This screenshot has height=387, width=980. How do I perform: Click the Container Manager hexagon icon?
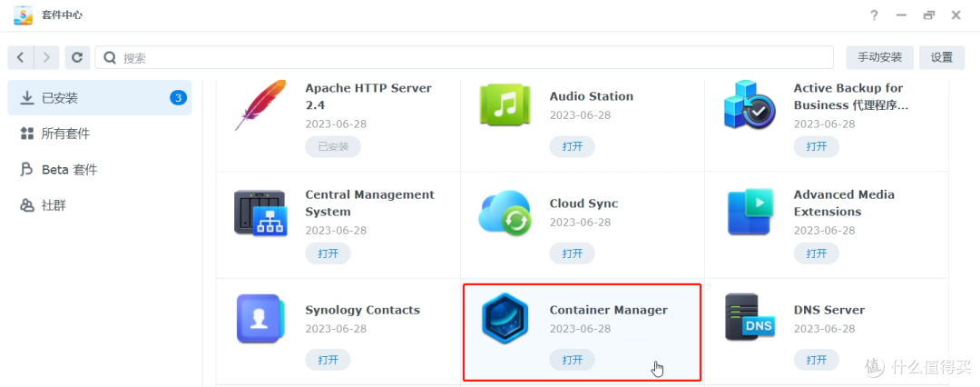[x=505, y=319]
